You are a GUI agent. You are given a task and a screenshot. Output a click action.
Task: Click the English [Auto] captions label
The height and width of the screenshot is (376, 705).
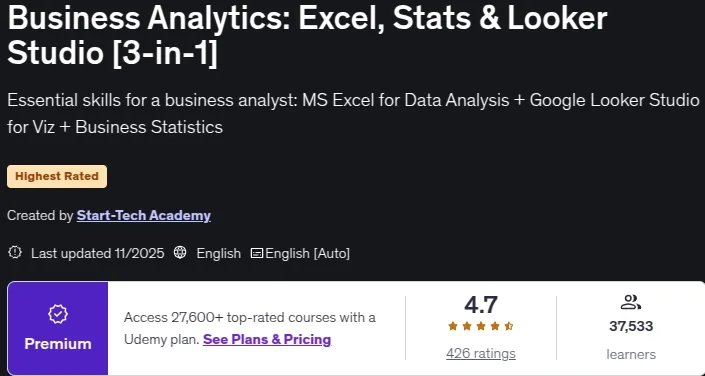pos(308,253)
